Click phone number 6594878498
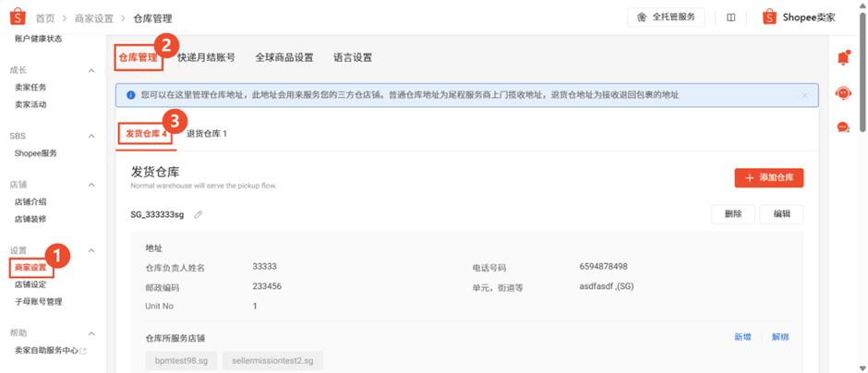 point(603,267)
